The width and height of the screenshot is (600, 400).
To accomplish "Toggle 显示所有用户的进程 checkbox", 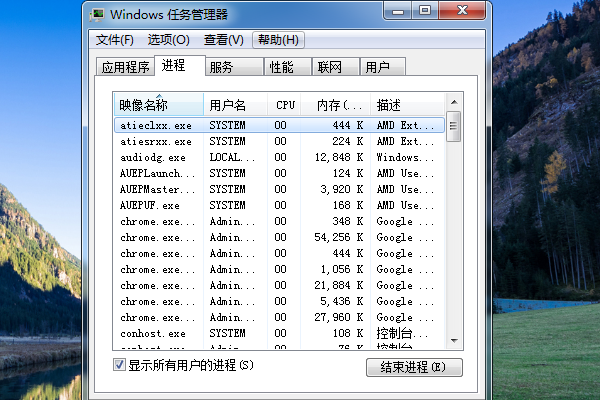I will click(x=119, y=365).
